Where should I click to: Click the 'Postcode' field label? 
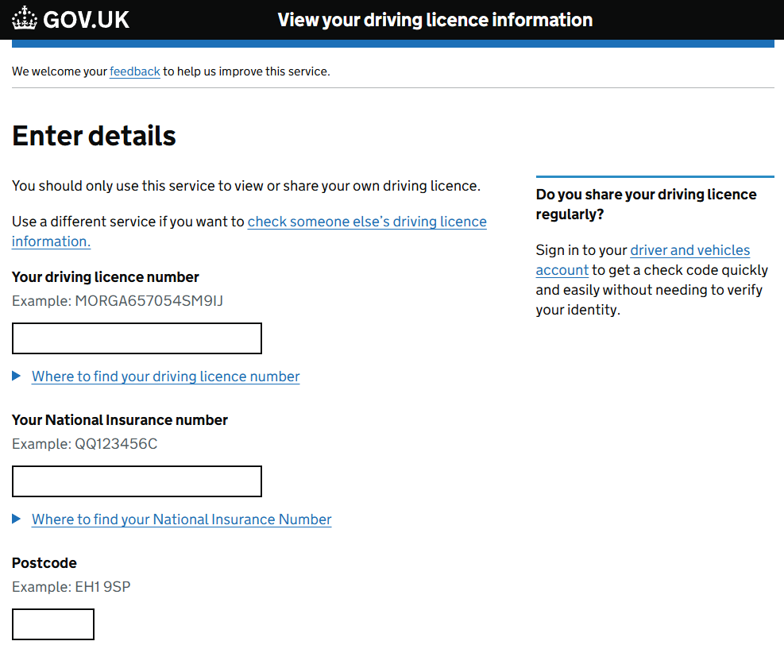coord(44,563)
